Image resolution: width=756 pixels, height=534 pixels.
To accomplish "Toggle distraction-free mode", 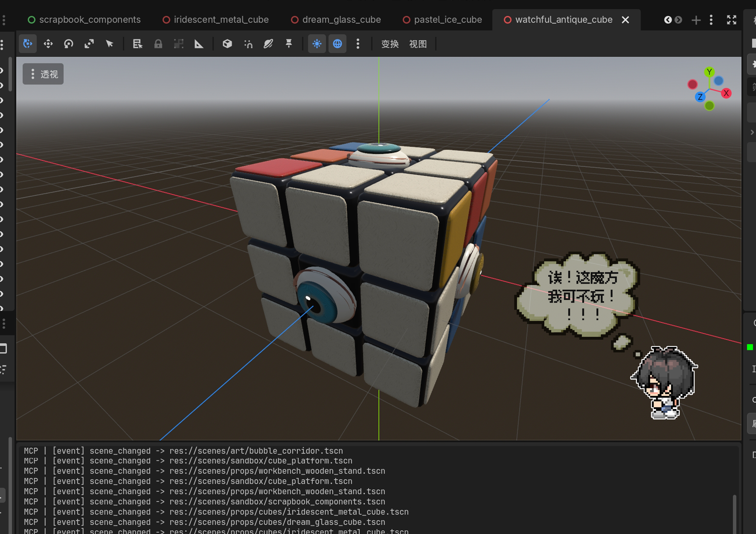I will click(x=731, y=20).
